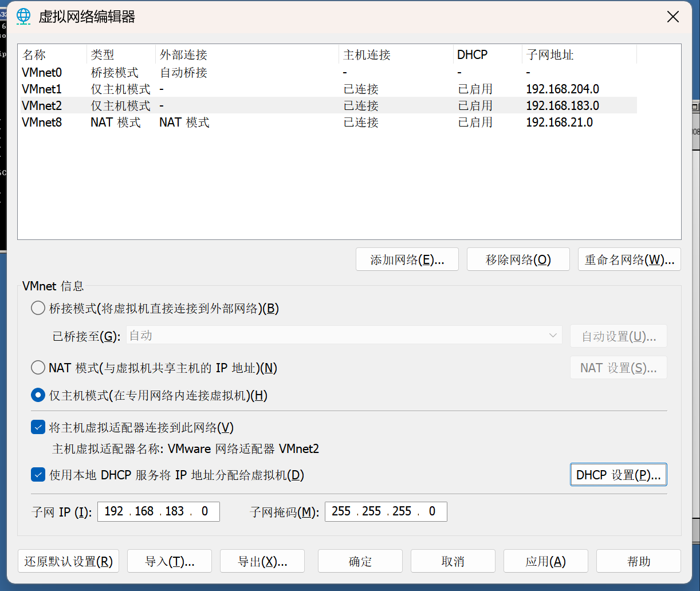This screenshot has width=700, height=591.
Task: Uncheck 使用本地 DHCP 服务 checkbox
Action: click(x=38, y=475)
